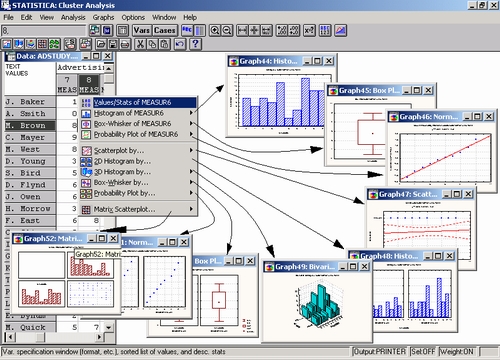Screen dimensions: 500x360
Task: Click the cell value field showing 8.
Action: point(43,31)
